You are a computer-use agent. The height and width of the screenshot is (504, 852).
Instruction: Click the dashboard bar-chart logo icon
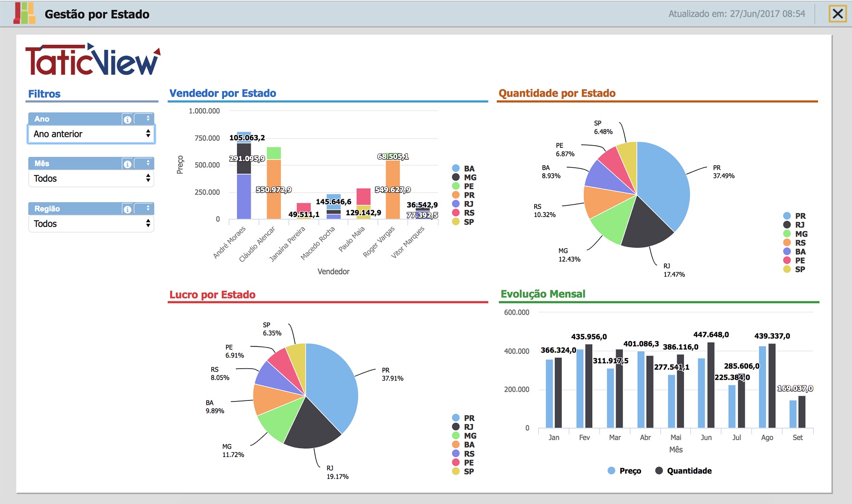point(24,13)
